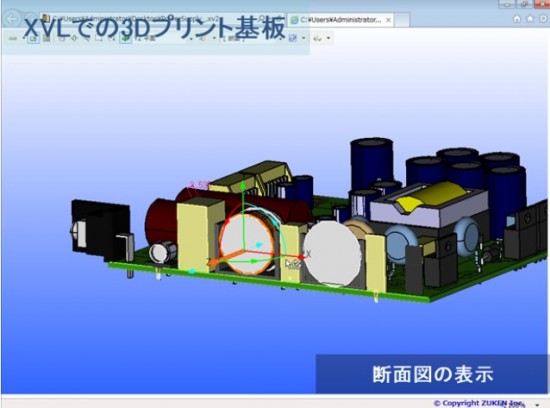This screenshot has height=408, width=550.
Task: Open the Home page icon
Action: [517, 19]
